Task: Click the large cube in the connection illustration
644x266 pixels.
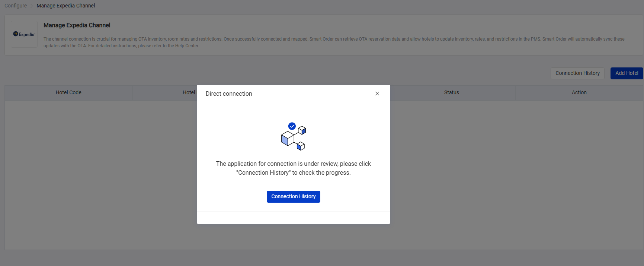Action: coord(288,139)
